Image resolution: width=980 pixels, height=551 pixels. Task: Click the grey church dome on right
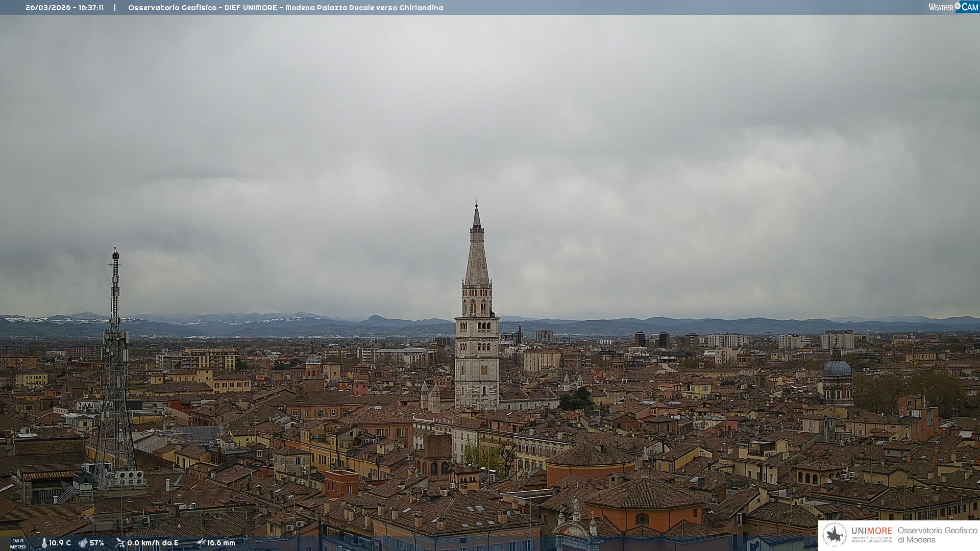coord(837,368)
